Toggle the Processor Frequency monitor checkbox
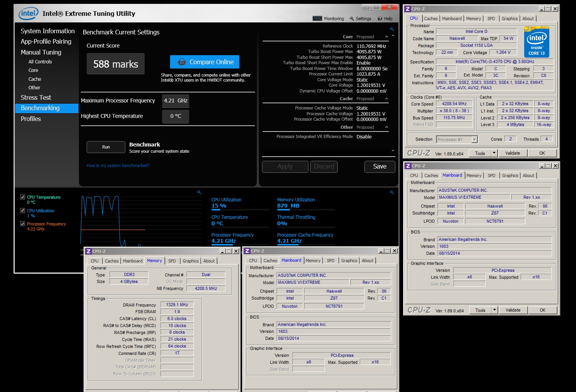Screen dimensions: 576x392 [22, 224]
